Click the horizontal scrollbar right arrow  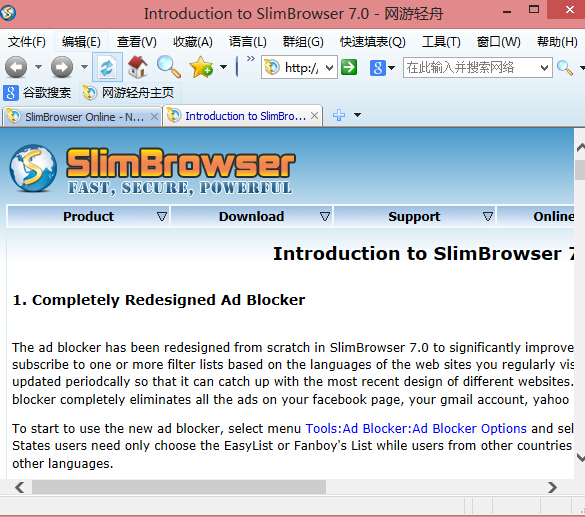552,487
